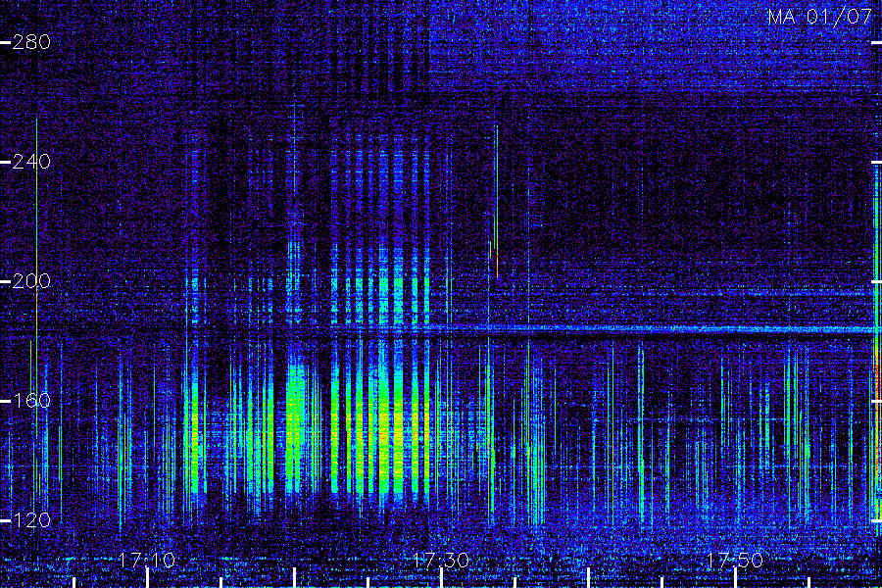The height and width of the screenshot is (588, 882).
Task: Click the 17:50 time label
Action: click(735, 560)
